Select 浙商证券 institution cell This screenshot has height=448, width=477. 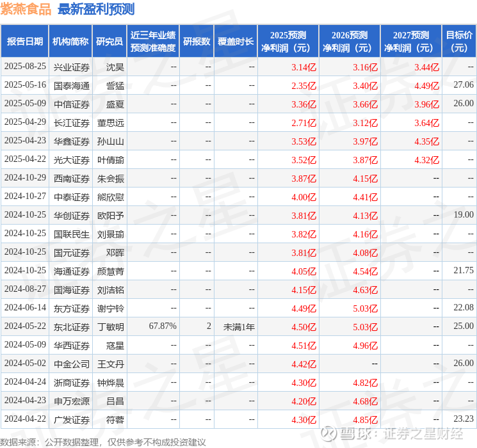(x=72, y=383)
